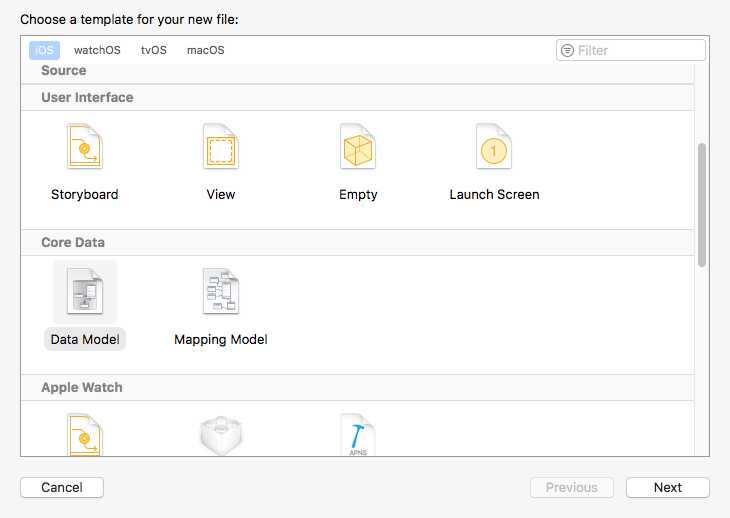This screenshot has height=518, width=730.
Task: Select the Empty interface file icon
Action: (x=358, y=146)
